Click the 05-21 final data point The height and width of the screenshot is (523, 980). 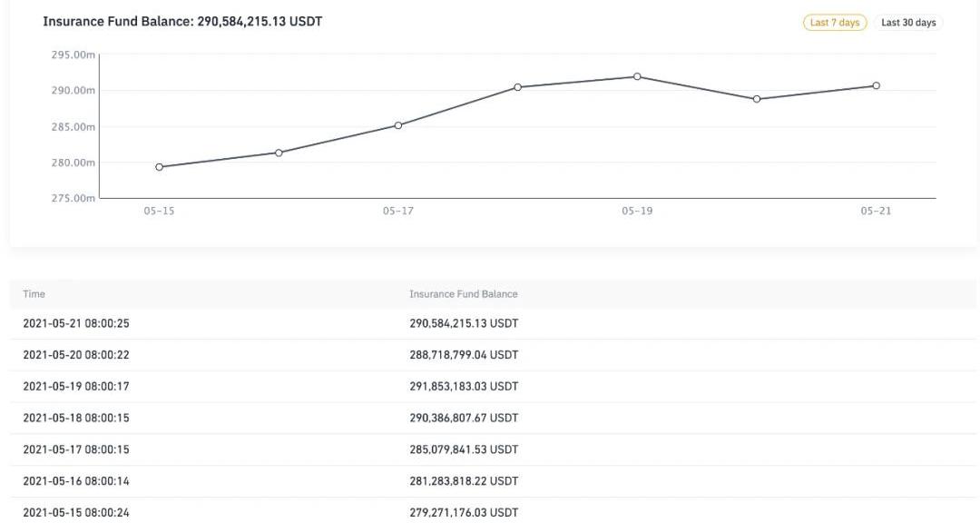876,85
